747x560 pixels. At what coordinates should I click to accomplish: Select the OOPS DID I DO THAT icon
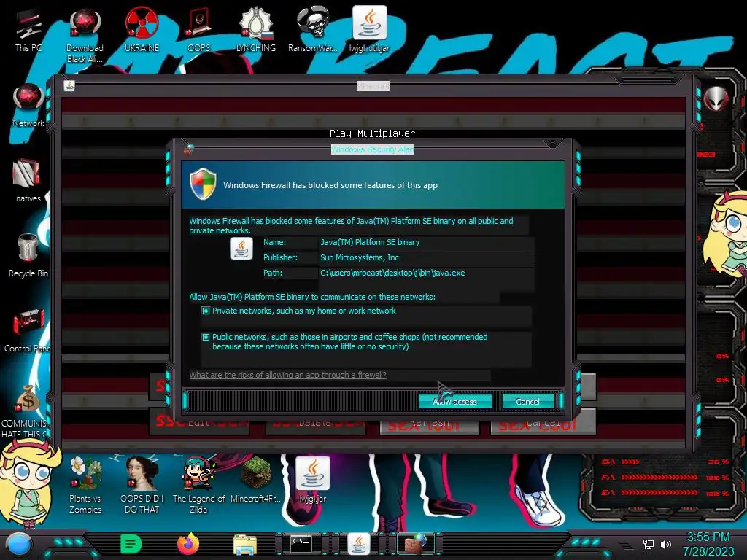[x=142, y=485]
